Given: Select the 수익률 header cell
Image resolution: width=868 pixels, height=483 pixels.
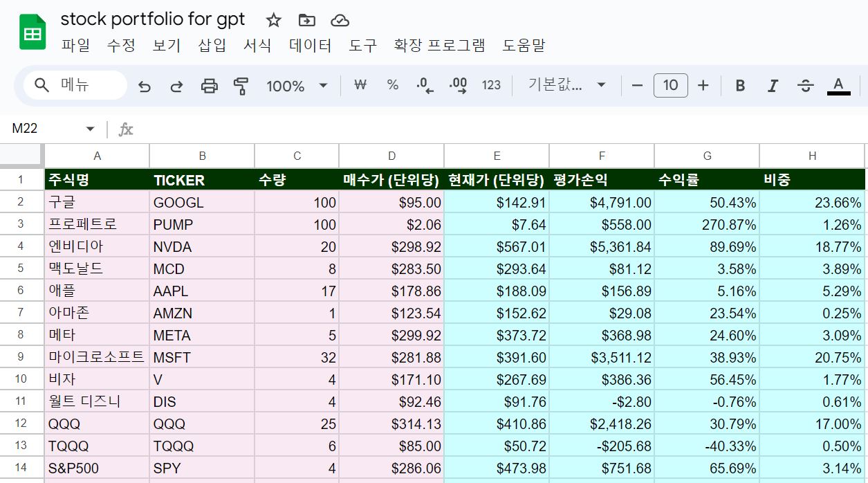Looking at the screenshot, I should (707, 180).
